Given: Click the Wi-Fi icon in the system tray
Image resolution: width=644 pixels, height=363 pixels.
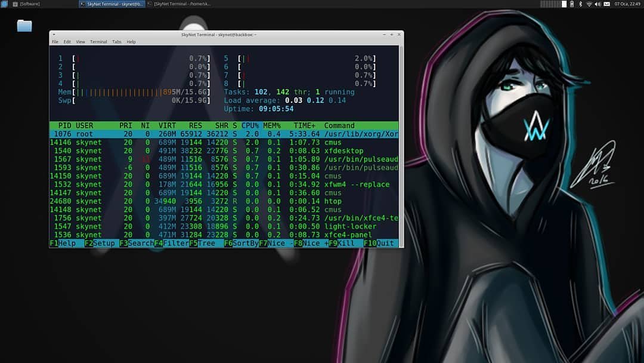Looking at the screenshot, I should point(589,4).
